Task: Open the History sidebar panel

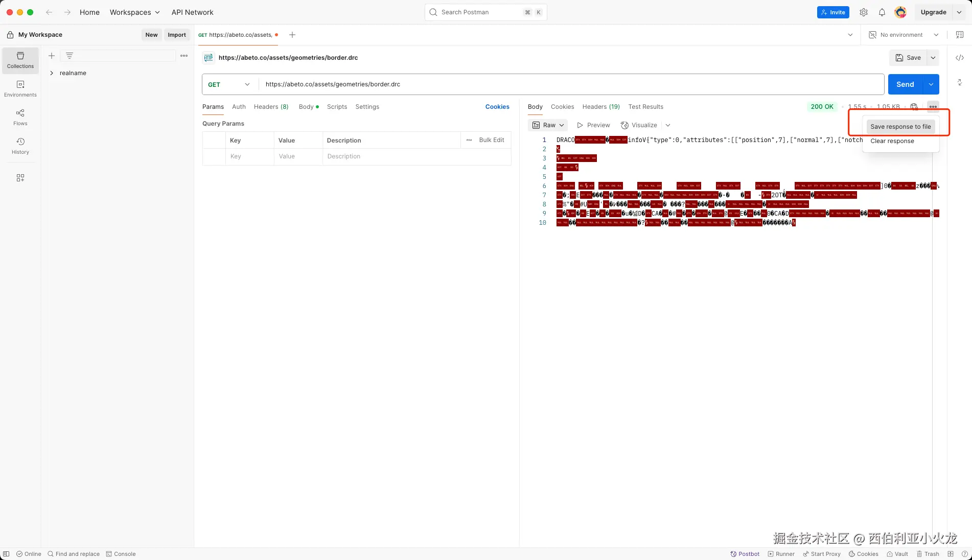Action: click(20, 146)
